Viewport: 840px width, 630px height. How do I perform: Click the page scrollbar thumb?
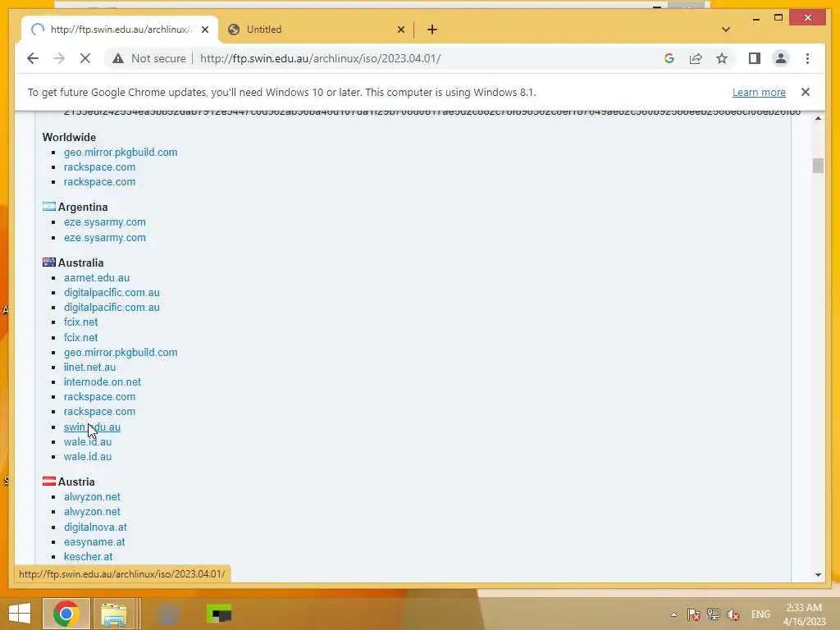(x=818, y=166)
